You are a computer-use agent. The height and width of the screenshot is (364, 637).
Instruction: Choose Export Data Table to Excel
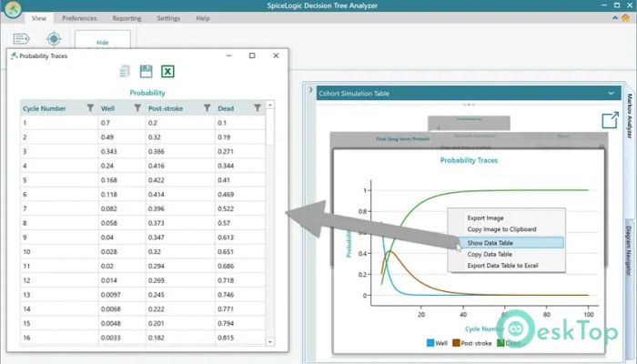pyautogui.click(x=502, y=266)
